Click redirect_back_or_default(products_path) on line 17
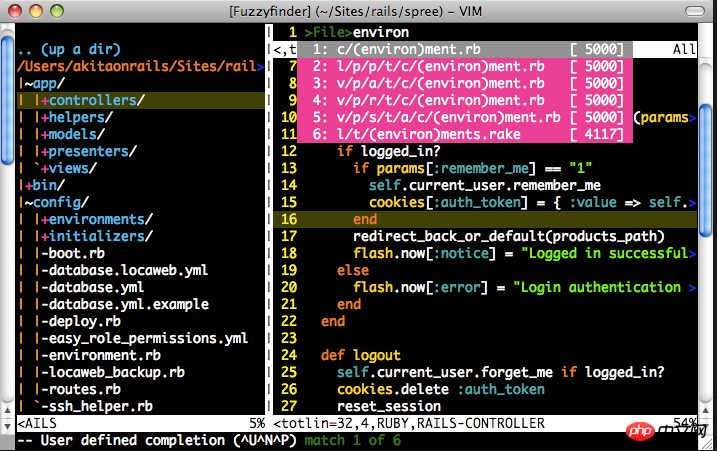The image size is (717, 451). 508,236
